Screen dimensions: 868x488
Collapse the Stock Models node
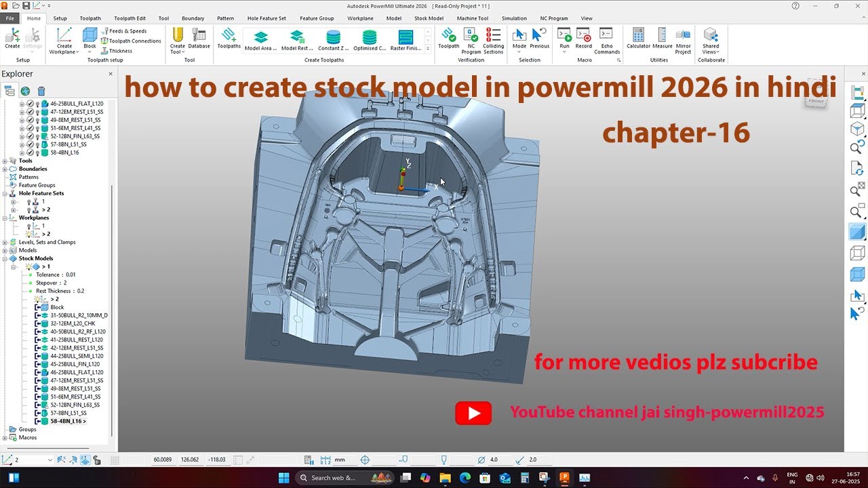[x=5, y=258]
